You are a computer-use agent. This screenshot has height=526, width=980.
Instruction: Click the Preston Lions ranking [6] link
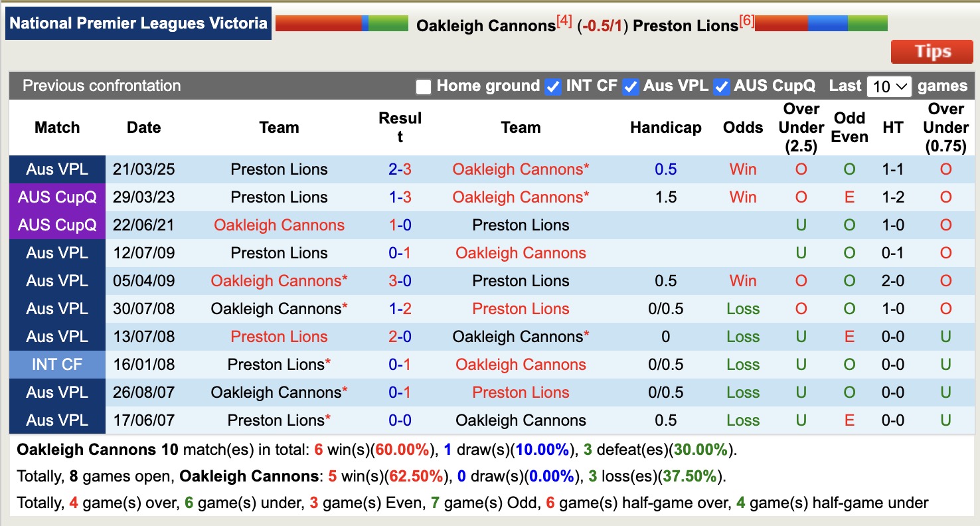(x=747, y=19)
